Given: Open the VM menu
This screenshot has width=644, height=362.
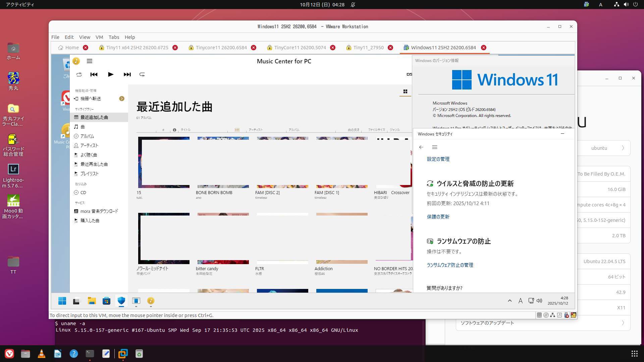Looking at the screenshot, I should [99, 37].
